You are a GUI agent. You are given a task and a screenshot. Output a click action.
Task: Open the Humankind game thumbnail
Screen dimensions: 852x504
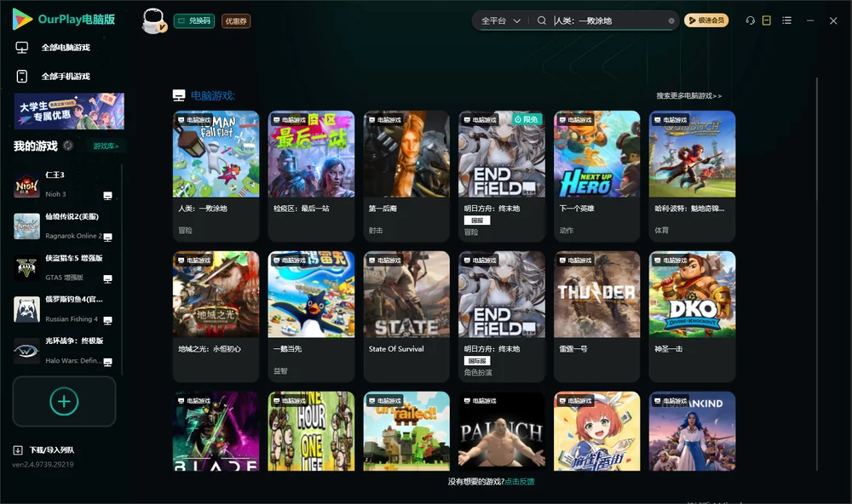point(692,432)
